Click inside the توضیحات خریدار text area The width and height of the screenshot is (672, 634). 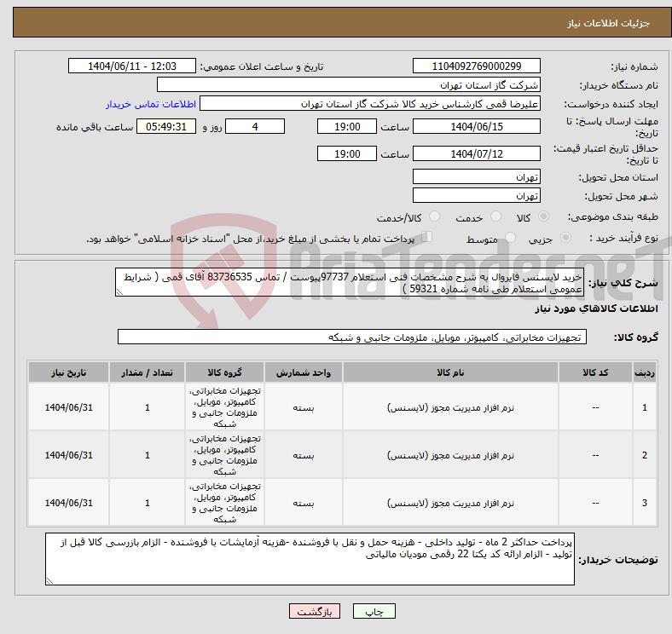(311, 560)
